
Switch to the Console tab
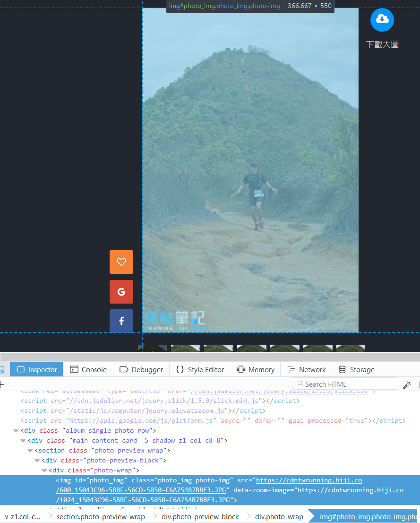[88, 370]
